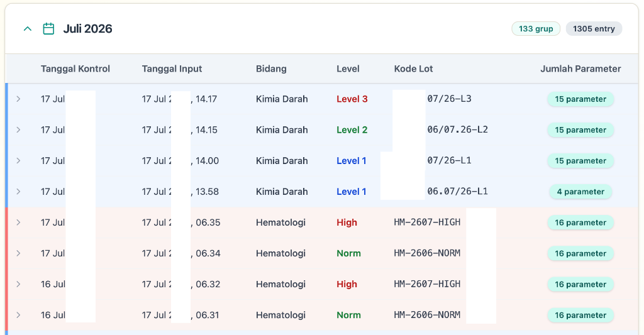Click the 133 grup badge
644x335 pixels.
(x=536, y=29)
